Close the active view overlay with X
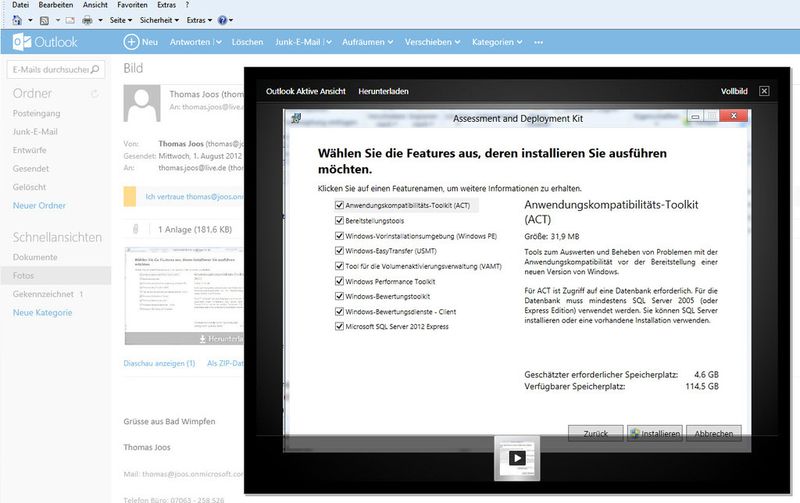This screenshot has height=503, width=800. [764, 91]
